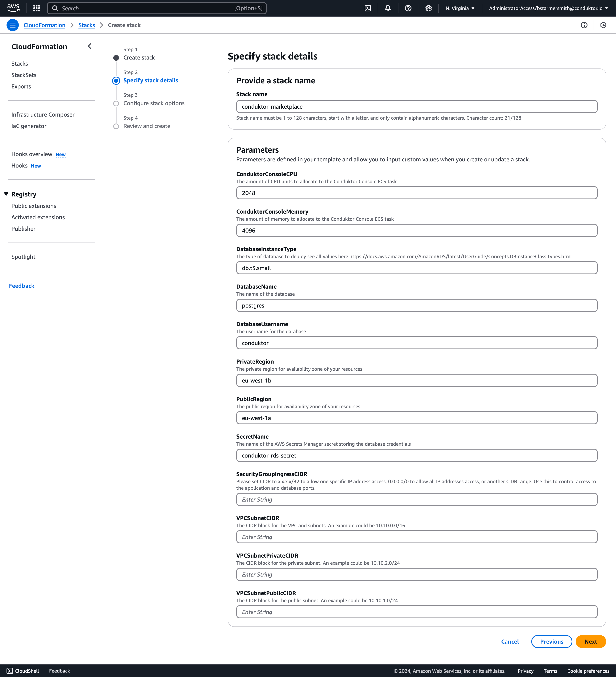Open the Feedback link in the sidebar
This screenshot has width=616, height=677.
point(21,286)
